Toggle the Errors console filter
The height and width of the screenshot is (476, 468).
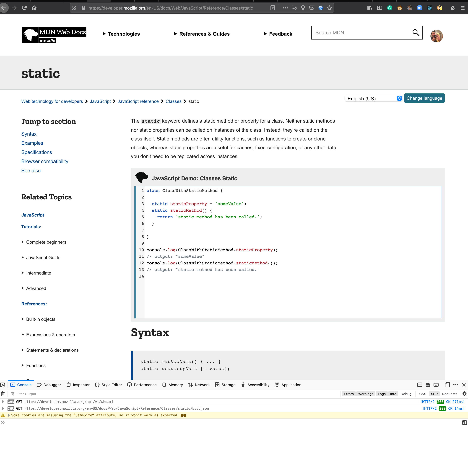pos(348,394)
